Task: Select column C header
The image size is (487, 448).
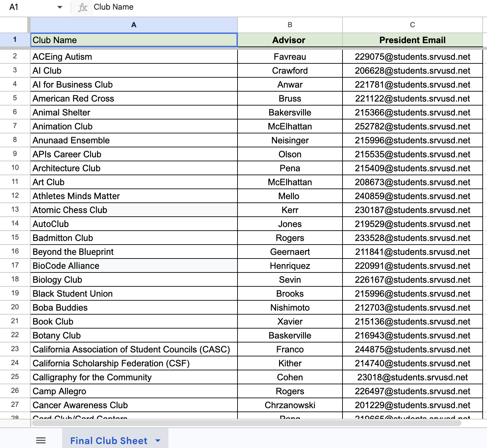Action: 413,25
